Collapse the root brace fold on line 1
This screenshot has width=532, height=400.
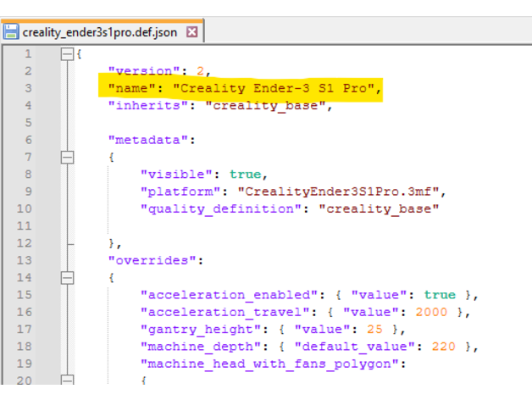[x=66, y=53]
